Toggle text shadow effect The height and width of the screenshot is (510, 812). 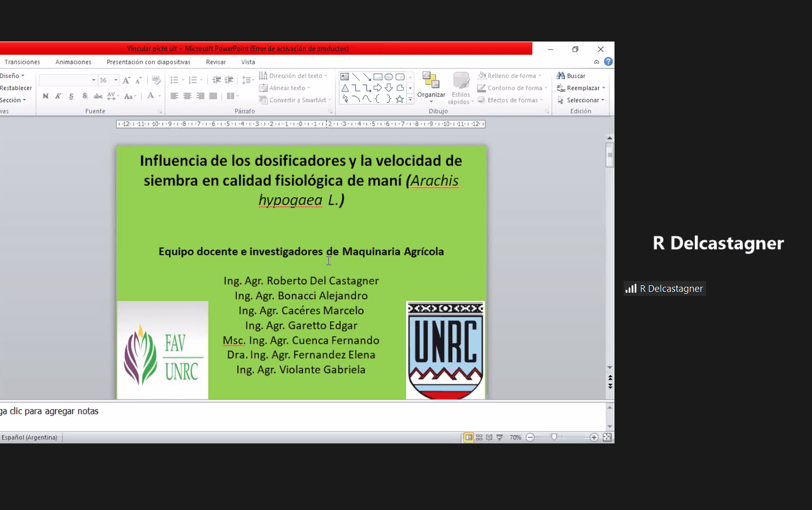tap(84, 96)
